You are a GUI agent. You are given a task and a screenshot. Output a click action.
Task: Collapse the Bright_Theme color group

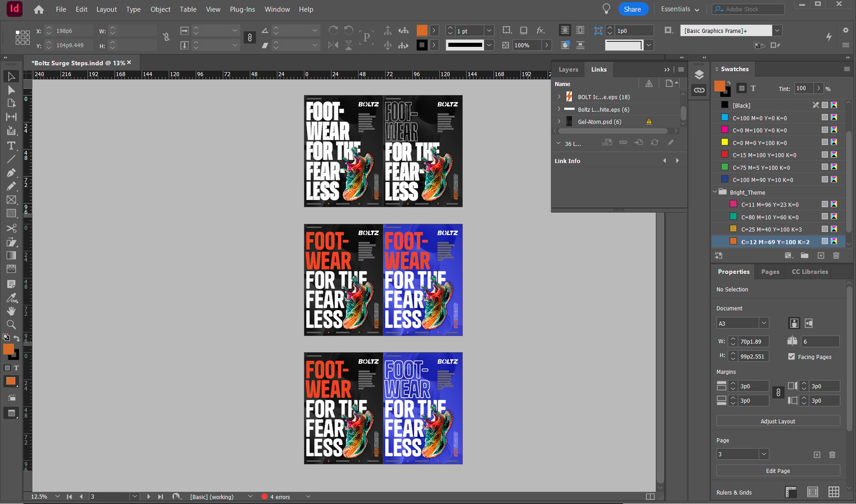715,192
